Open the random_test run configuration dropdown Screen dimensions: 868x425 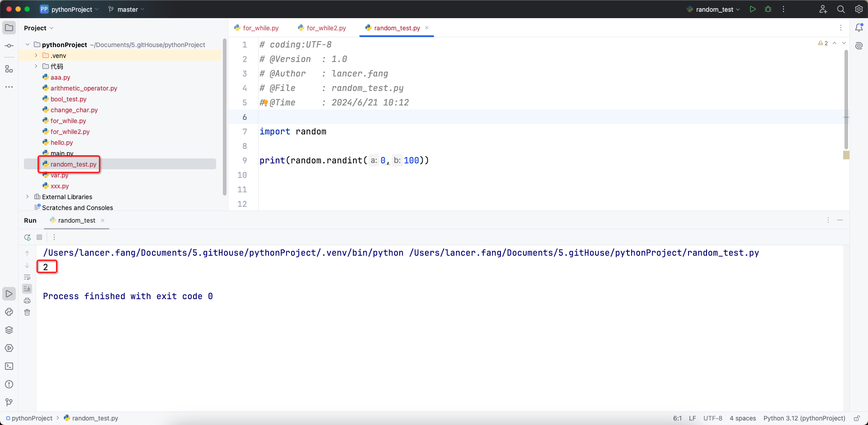click(x=714, y=9)
